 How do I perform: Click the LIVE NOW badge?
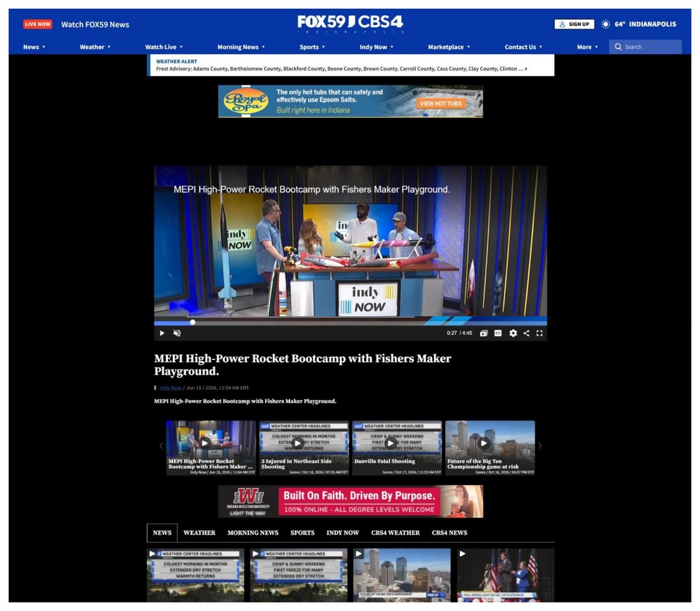37,24
